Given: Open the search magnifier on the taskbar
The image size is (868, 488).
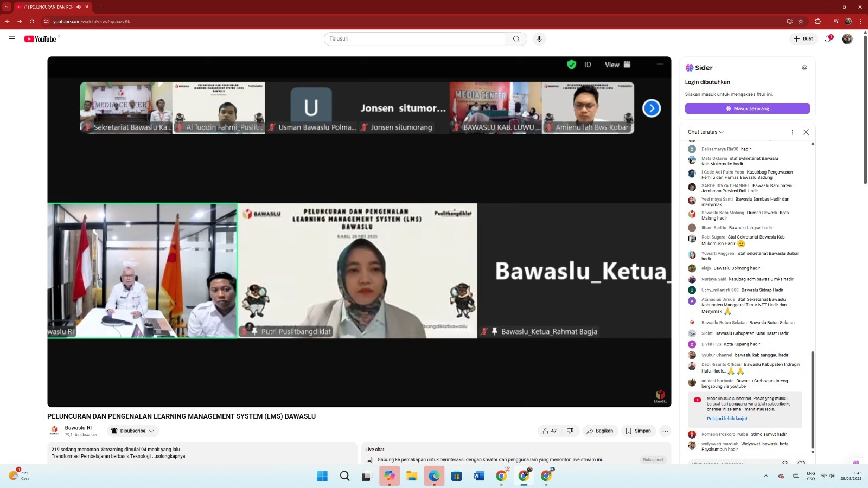Looking at the screenshot, I should coord(344,476).
